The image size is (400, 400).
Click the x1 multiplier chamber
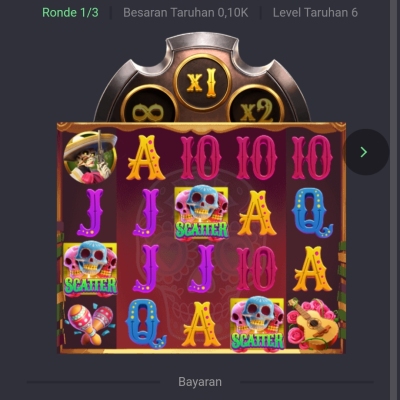pos(202,82)
